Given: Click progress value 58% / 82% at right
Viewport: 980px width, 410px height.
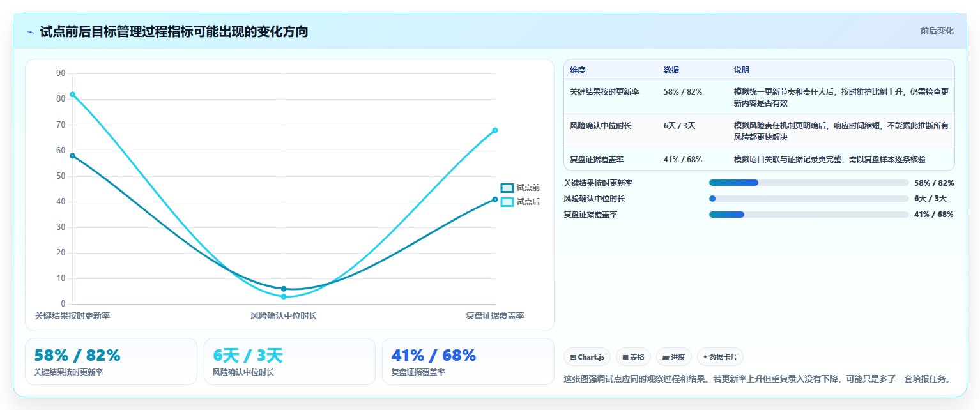Looking at the screenshot, I should pos(934,183).
